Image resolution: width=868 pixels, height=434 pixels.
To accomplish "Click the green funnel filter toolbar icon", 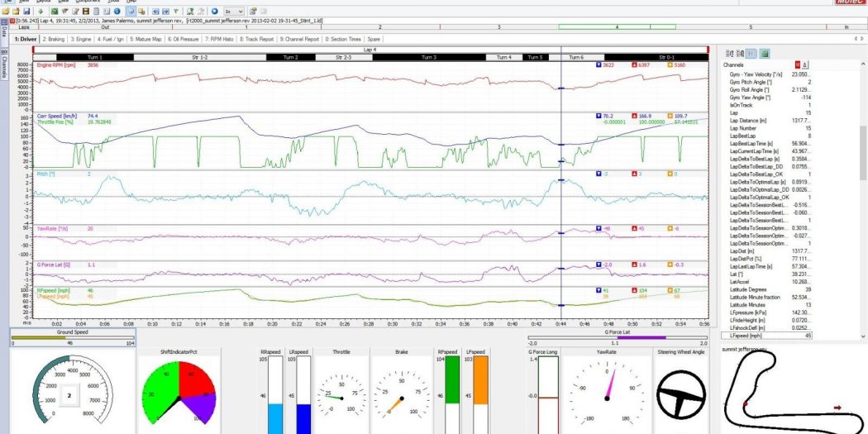I will point(176,11).
